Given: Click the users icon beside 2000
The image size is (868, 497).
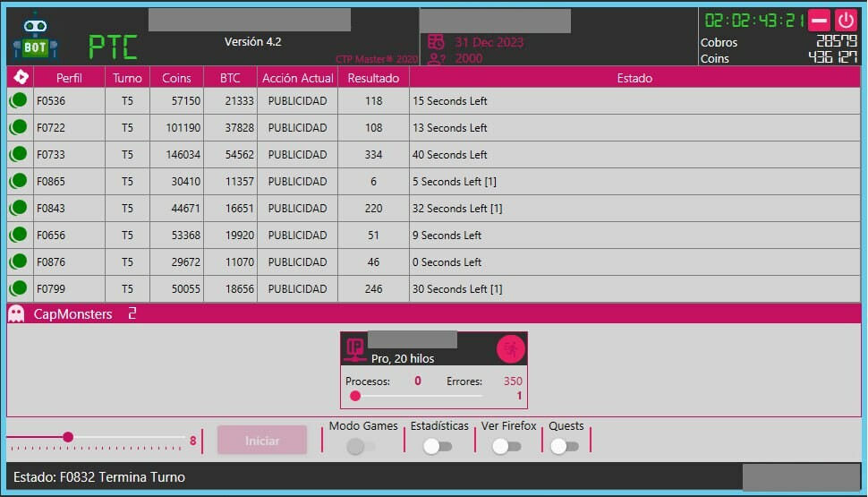Looking at the screenshot, I should (x=436, y=59).
